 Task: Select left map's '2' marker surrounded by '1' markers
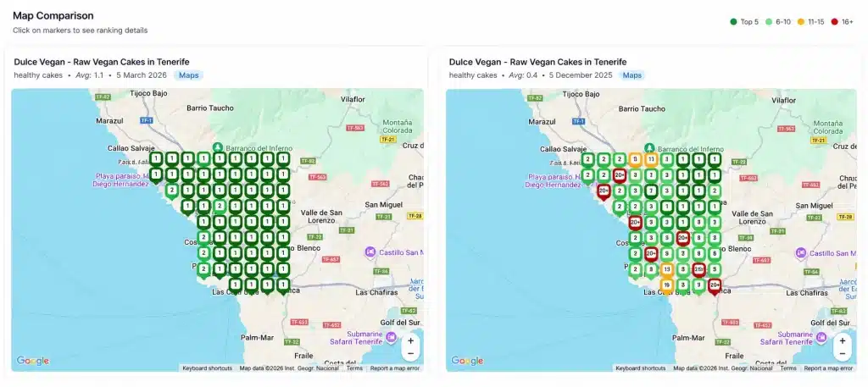[220, 207]
